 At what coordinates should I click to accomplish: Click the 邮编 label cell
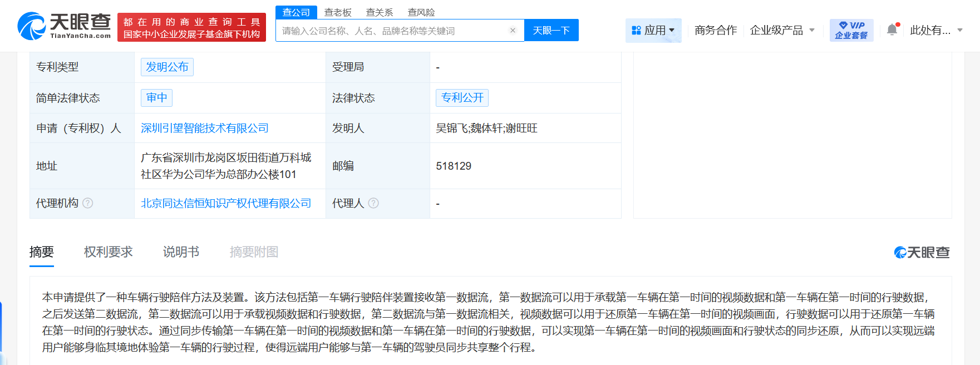click(x=378, y=166)
